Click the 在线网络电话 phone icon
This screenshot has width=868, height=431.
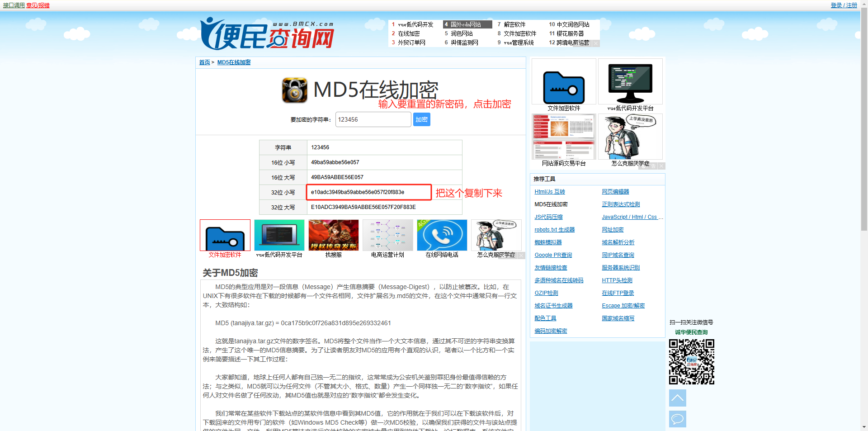[442, 235]
